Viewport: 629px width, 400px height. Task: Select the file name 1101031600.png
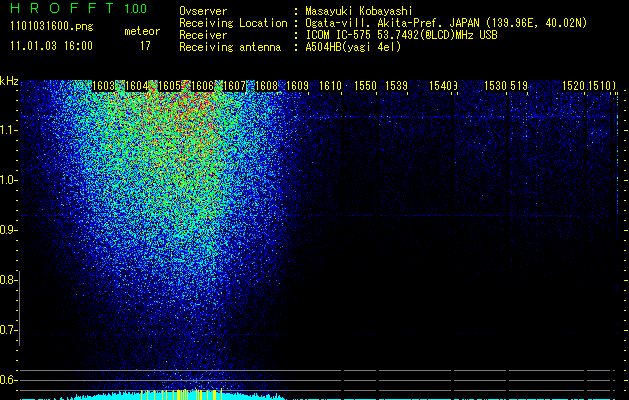[52, 27]
